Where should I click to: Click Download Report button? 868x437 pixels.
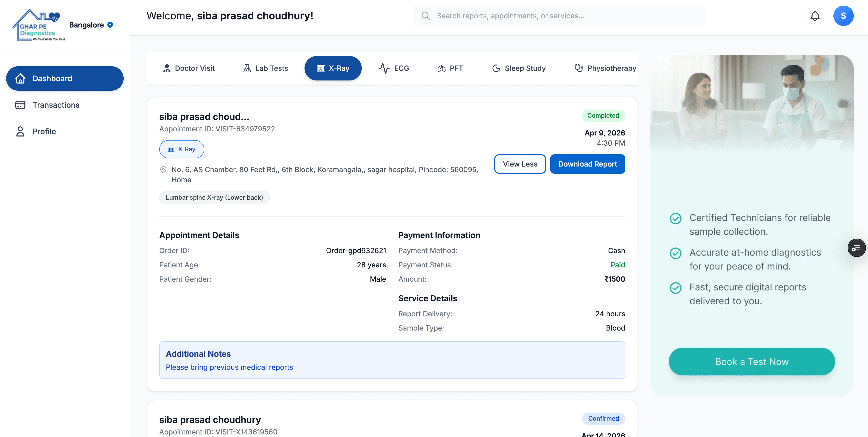point(588,164)
